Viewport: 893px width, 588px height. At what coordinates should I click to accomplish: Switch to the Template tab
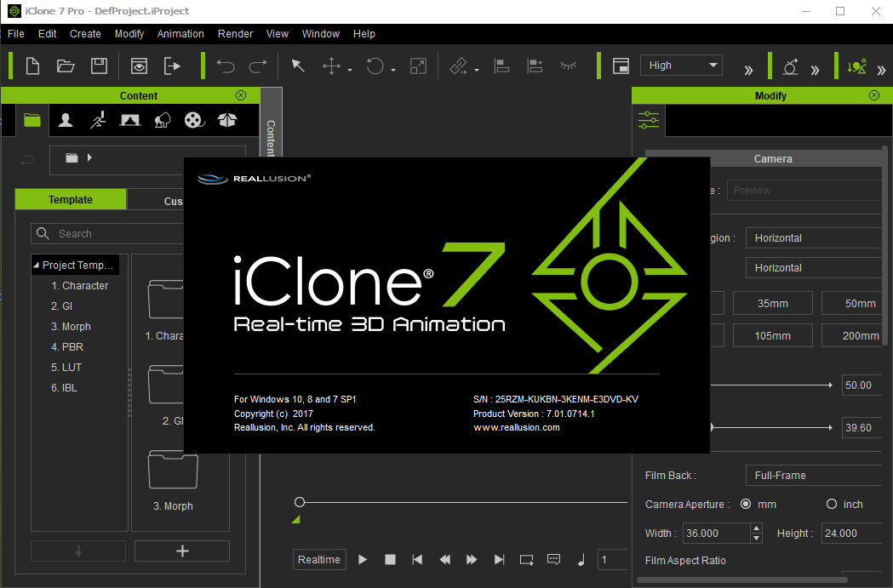71,200
